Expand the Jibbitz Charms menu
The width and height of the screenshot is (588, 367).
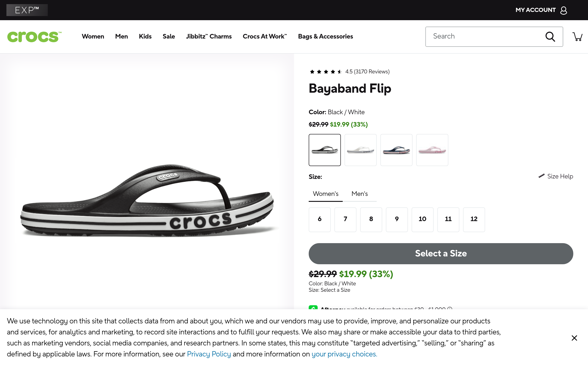pos(209,36)
